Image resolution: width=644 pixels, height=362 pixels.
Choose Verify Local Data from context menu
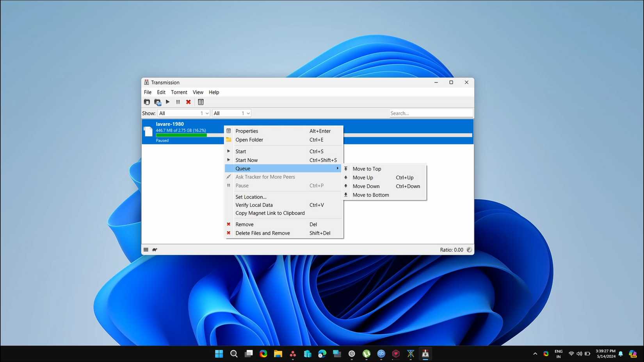pyautogui.click(x=254, y=205)
